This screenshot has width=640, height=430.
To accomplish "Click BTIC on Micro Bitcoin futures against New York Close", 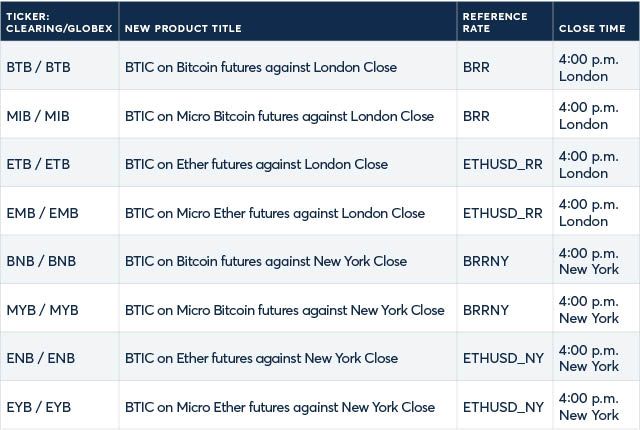I will [x=284, y=310].
